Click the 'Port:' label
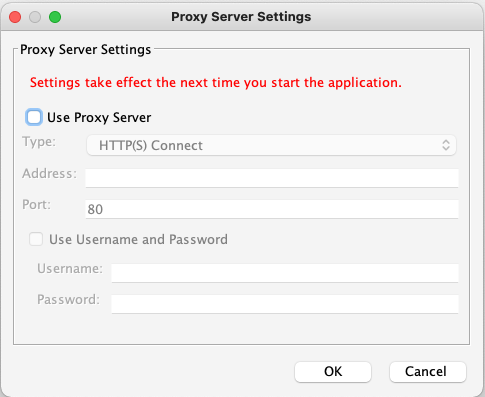Image resolution: width=485 pixels, height=397 pixels. pos(36,205)
